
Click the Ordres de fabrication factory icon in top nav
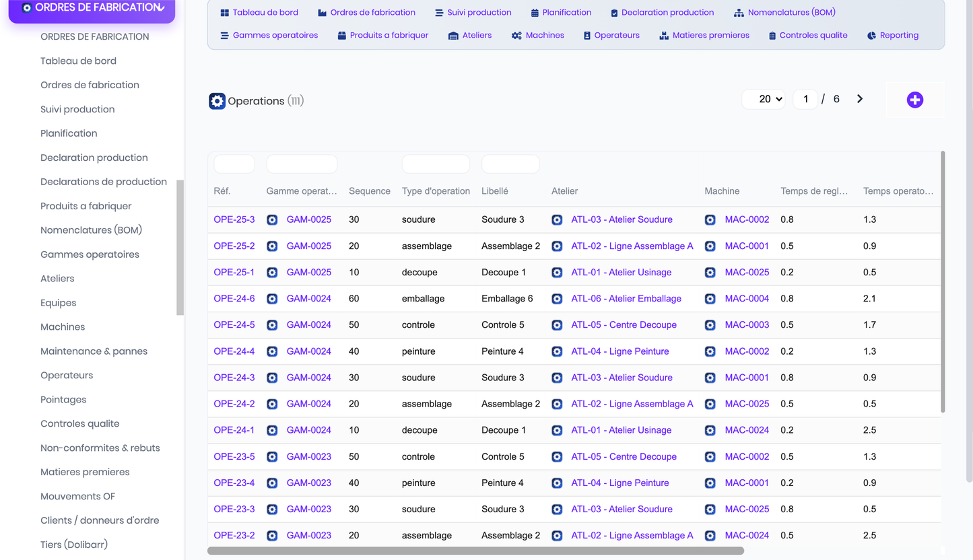(322, 13)
